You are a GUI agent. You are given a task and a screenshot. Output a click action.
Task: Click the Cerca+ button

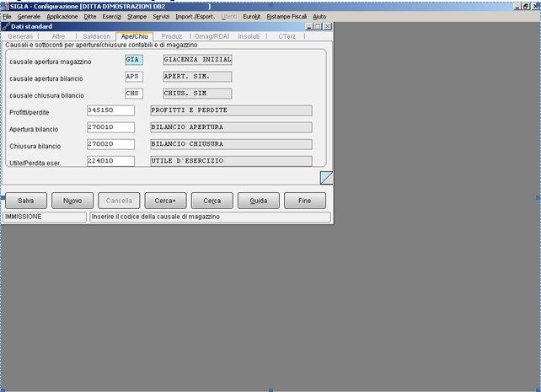[x=165, y=201]
